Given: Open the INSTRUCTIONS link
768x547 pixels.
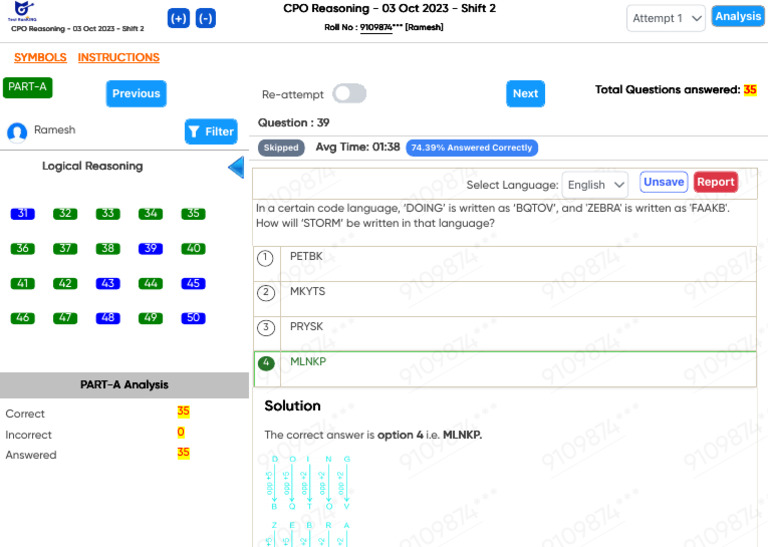Looking at the screenshot, I should (x=119, y=57).
